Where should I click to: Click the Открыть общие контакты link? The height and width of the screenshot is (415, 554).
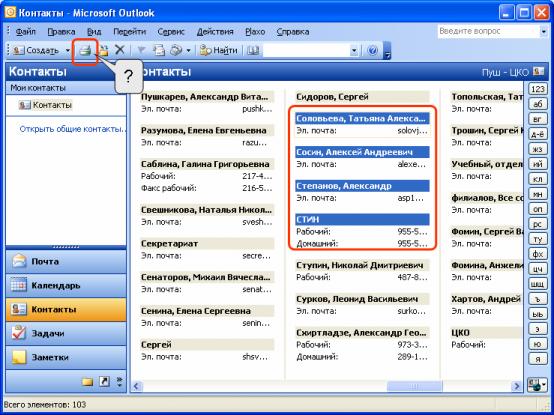tap(73, 129)
